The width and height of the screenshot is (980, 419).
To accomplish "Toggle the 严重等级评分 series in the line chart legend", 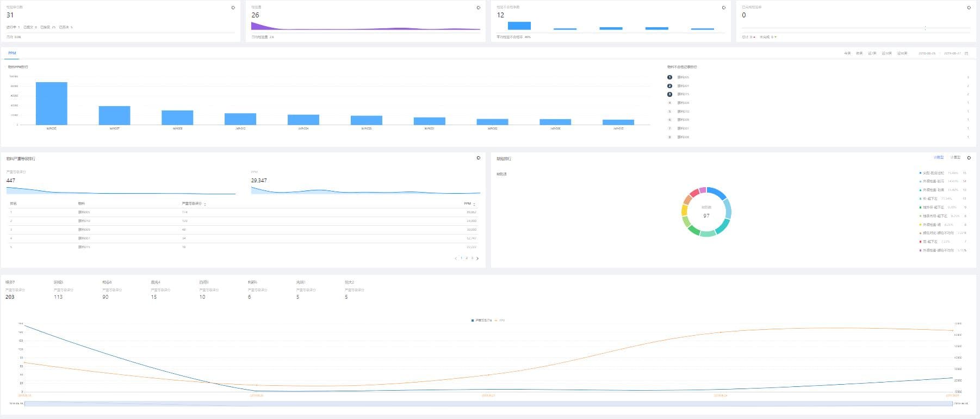I will click(x=481, y=321).
